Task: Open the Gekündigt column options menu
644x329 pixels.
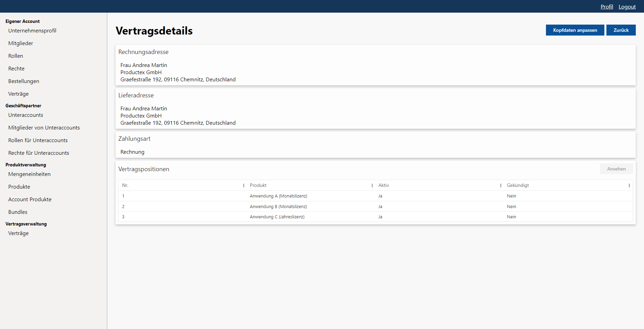Action: (x=629, y=186)
